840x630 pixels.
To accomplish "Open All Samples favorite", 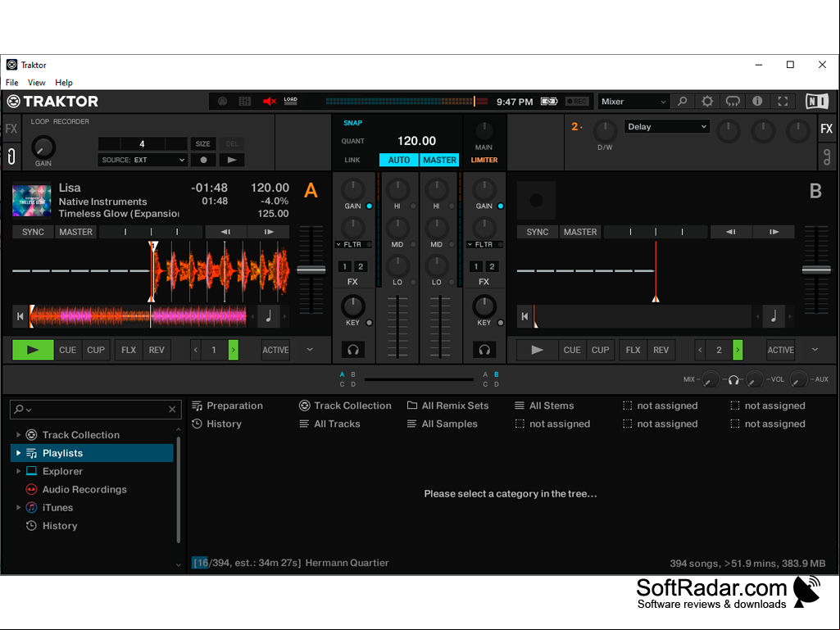I will 442,424.
